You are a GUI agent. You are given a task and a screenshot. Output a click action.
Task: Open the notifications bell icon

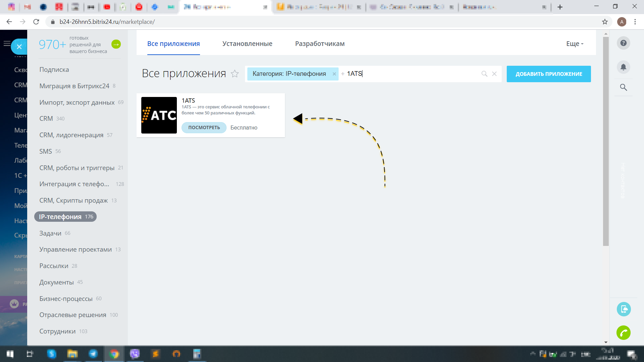pos(623,67)
